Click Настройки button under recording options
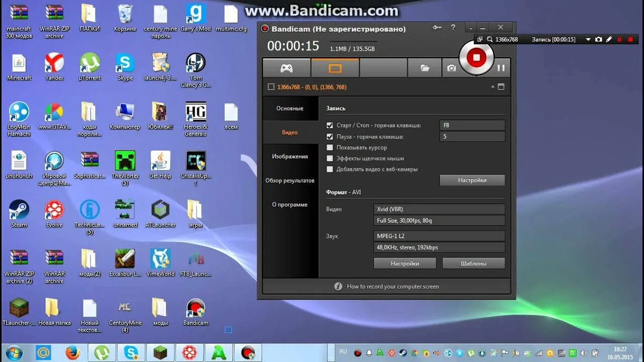This screenshot has height=362, width=644. [x=472, y=180]
